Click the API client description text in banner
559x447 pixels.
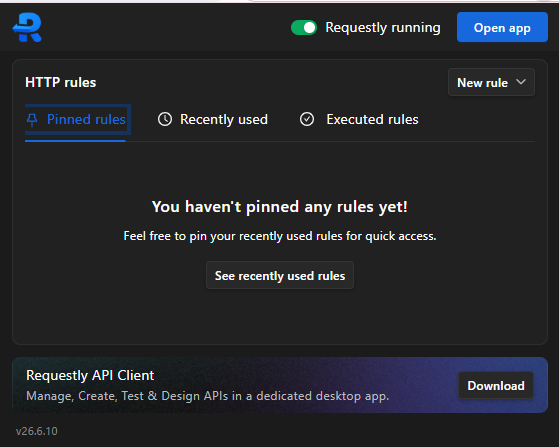click(x=207, y=396)
